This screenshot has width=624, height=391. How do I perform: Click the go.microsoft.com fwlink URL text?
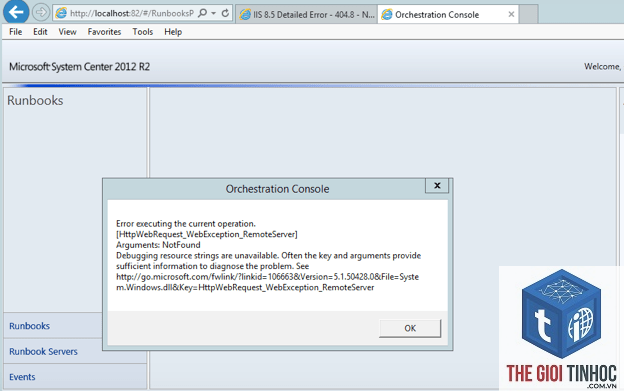[x=267, y=282]
